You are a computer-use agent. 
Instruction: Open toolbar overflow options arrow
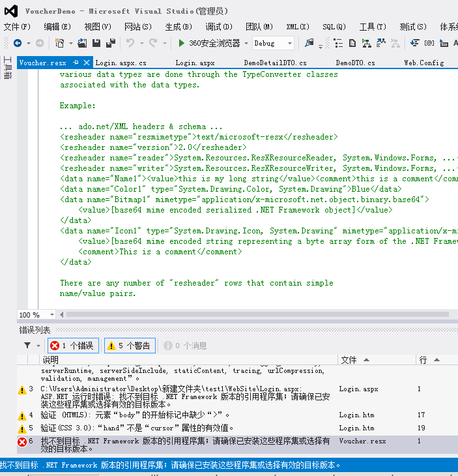pos(321,46)
